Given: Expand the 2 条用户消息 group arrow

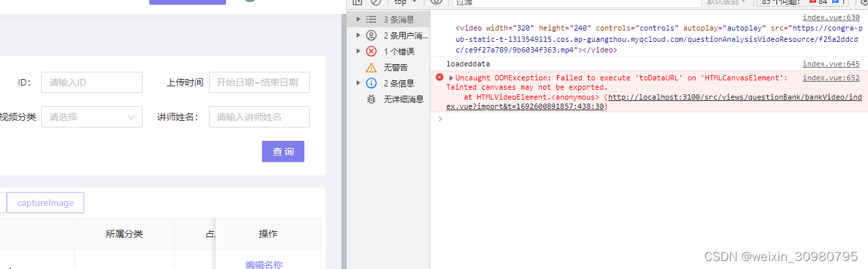Looking at the screenshot, I should 359,35.
